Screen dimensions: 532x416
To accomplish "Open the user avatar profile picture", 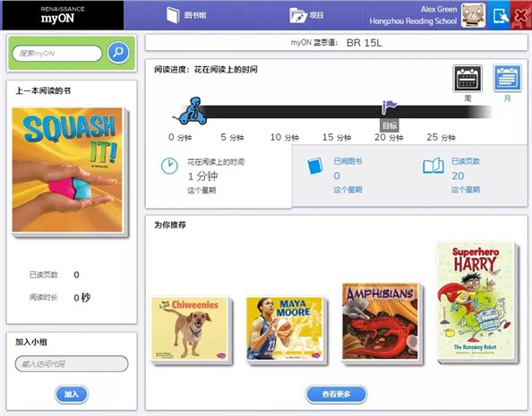I will tap(473, 15).
